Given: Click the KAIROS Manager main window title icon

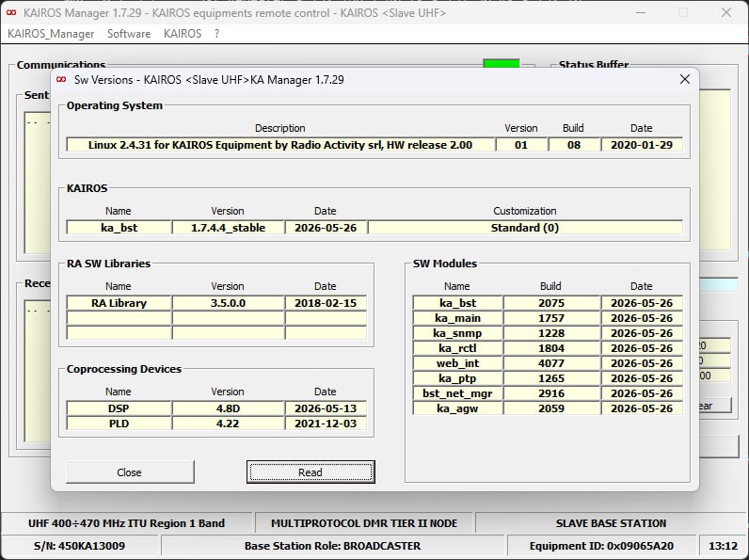Looking at the screenshot, I should 11,13.
